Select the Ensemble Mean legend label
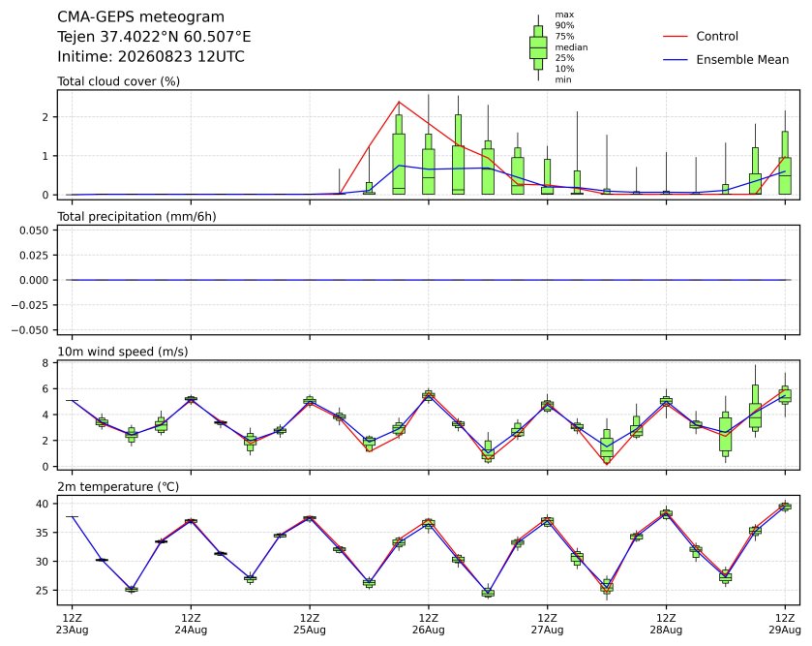The height and width of the screenshot is (646, 812). [742, 60]
